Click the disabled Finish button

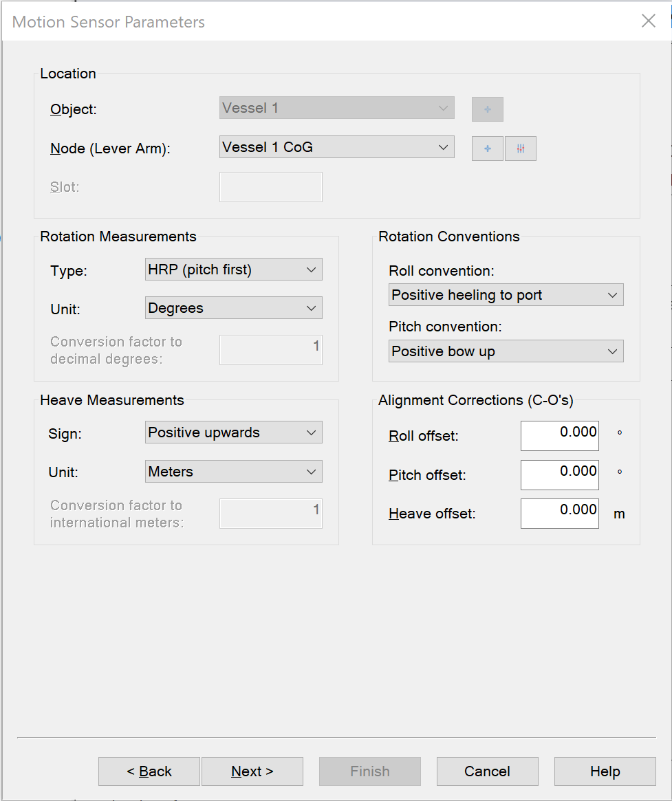tap(369, 771)
